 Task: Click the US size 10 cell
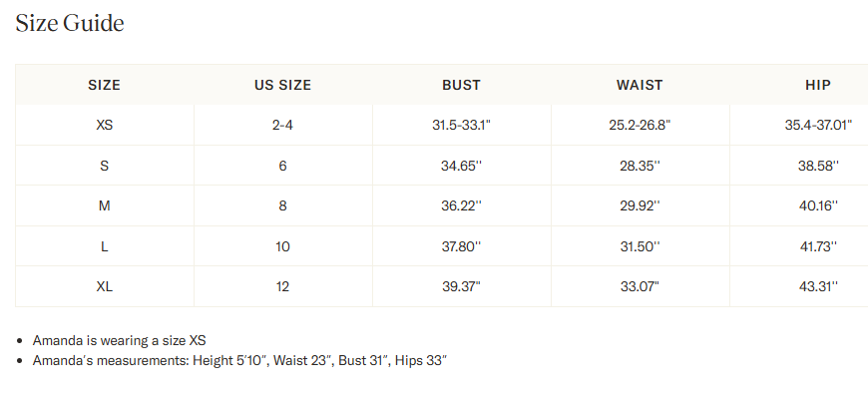click(283, 246)
